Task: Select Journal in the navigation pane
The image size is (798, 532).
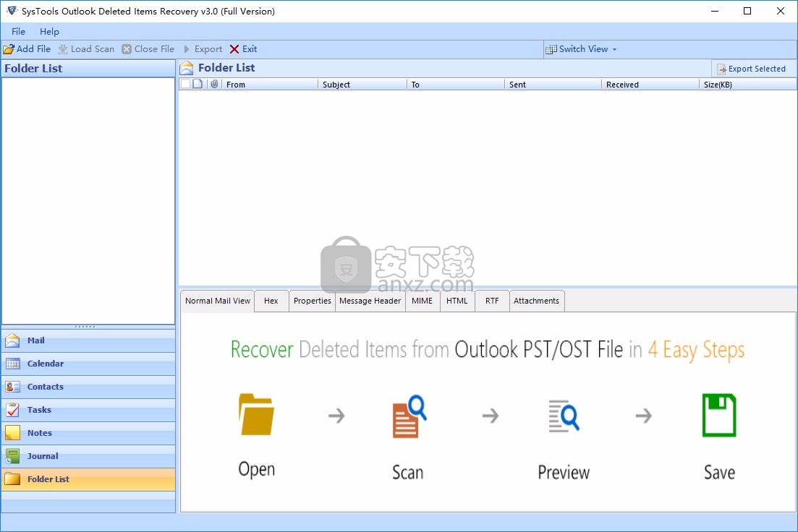Action: (x=88, y=456)
